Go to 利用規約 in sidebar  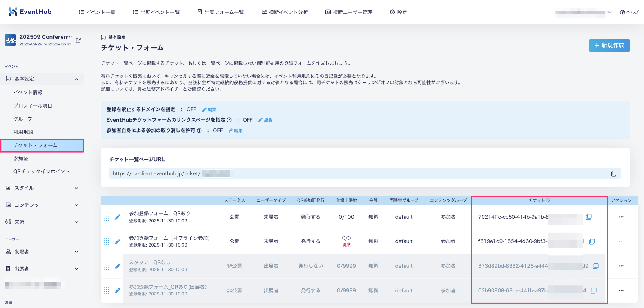click(x=23, y=132)
